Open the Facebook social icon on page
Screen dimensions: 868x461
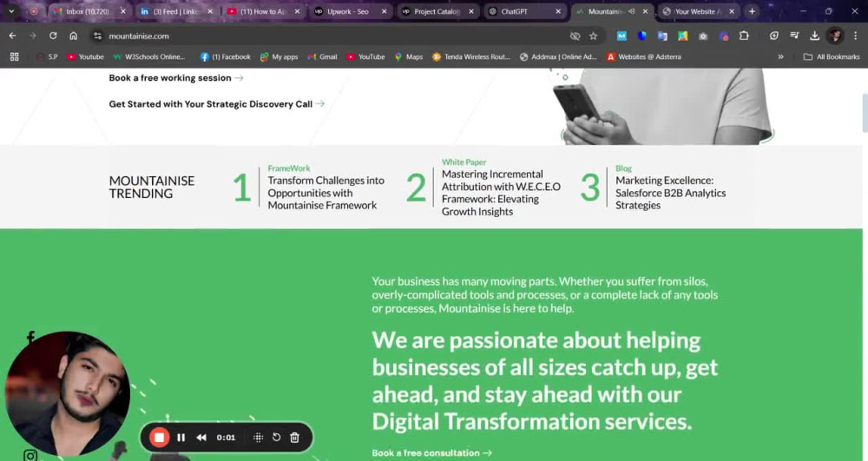pyautogui.click(x=30, y=337)
